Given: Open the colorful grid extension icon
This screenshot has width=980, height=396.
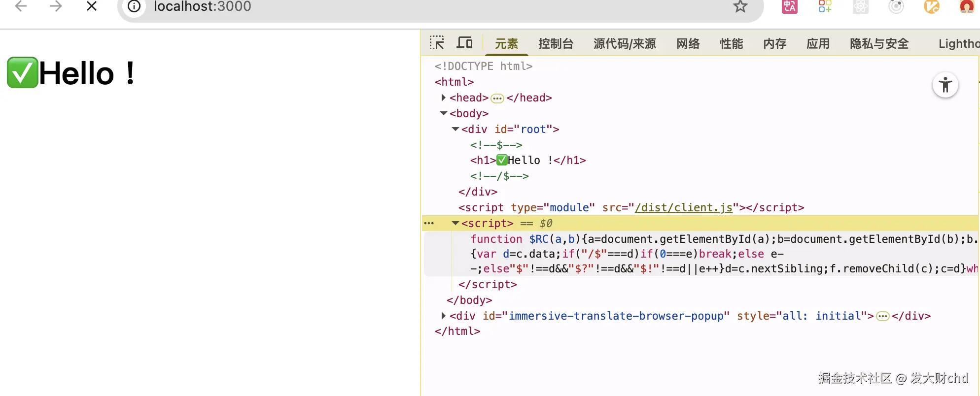Looking at the screenshot, I should 825,6.
